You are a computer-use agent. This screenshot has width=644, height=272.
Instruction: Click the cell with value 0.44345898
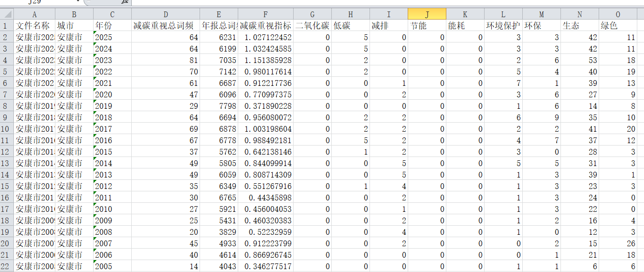coord(265,198)
